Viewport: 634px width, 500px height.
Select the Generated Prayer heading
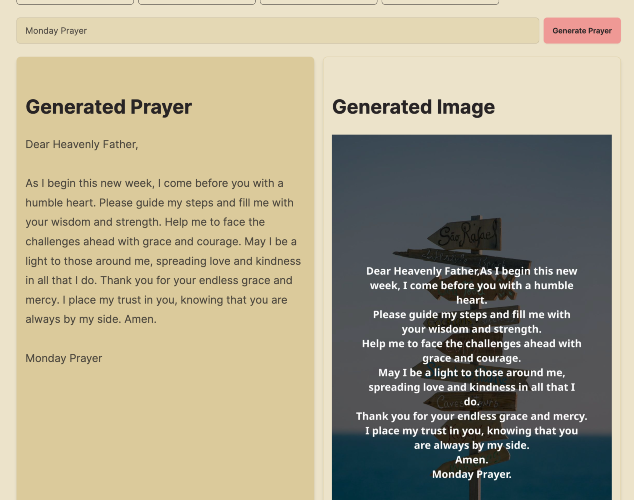coord(108,107)
